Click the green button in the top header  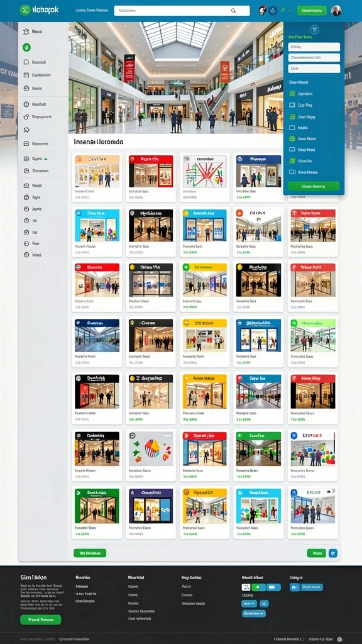[312, 11]
